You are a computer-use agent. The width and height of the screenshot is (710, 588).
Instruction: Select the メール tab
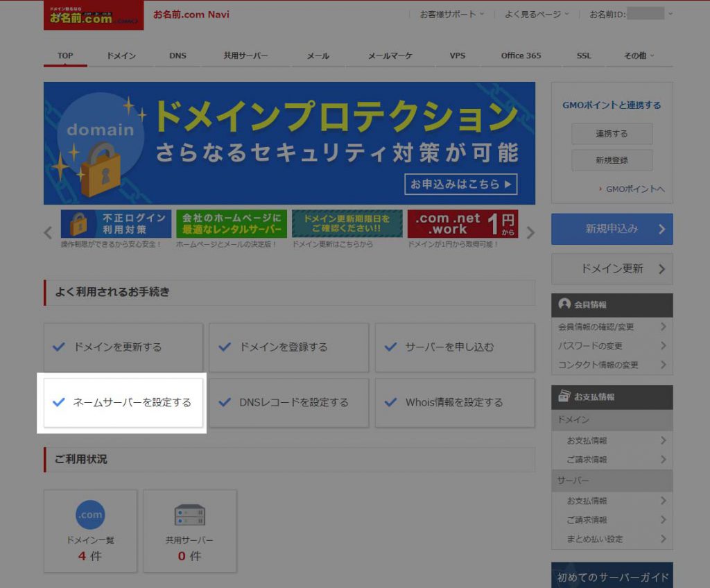tap(318, 55)
